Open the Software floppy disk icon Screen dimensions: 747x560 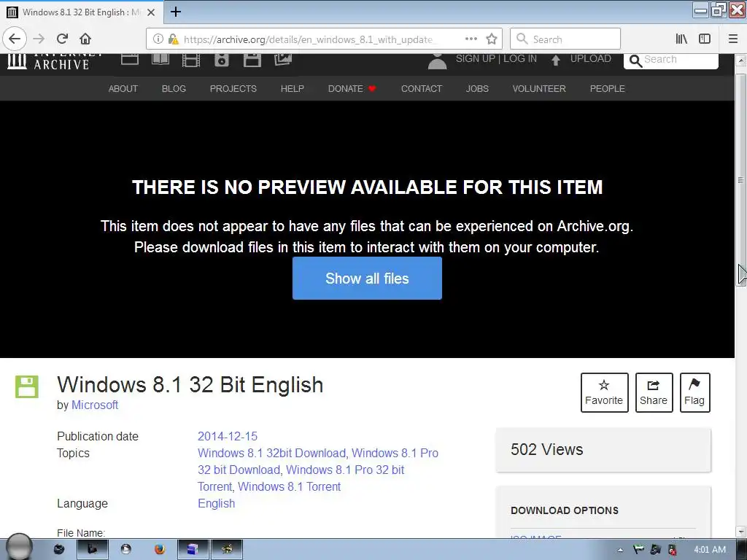pos(252,60)
